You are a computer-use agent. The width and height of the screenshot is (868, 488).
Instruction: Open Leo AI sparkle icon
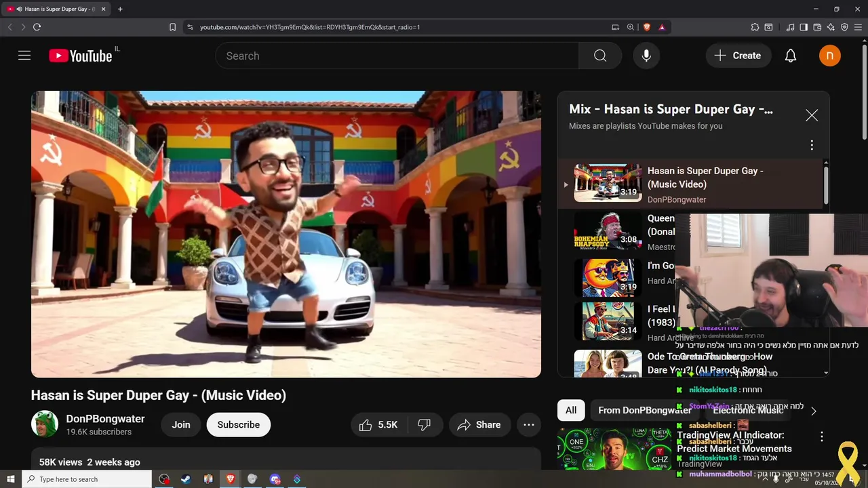[831, 27]
